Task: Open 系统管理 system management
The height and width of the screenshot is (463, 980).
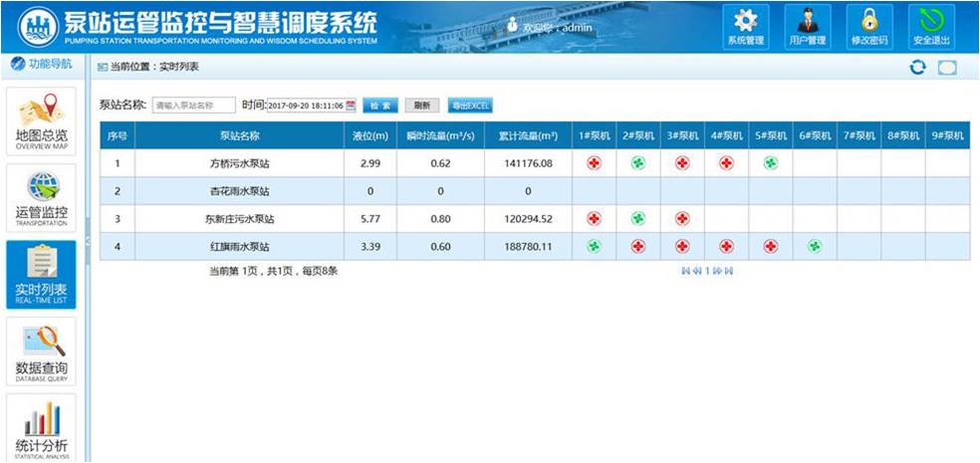Action: pos(745,27)
